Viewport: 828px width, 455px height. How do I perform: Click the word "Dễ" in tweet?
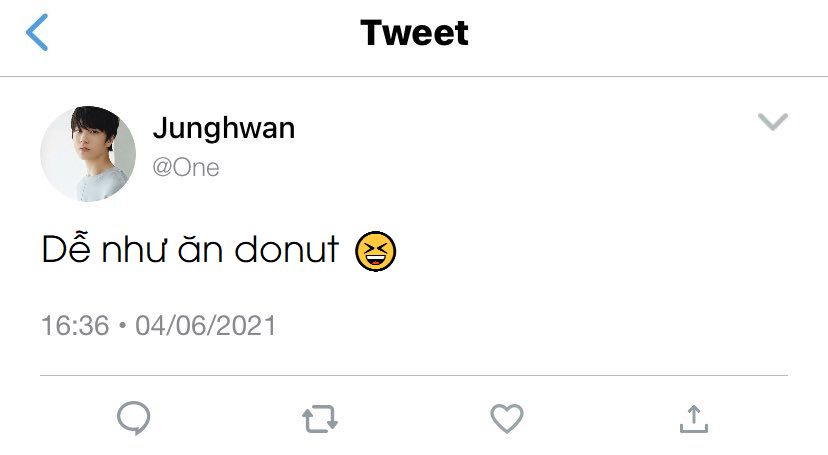(65, 250)
